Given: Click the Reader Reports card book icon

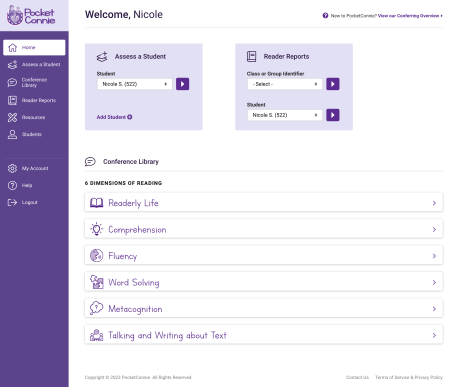Looking at the screenshot, I should point(252,56).
